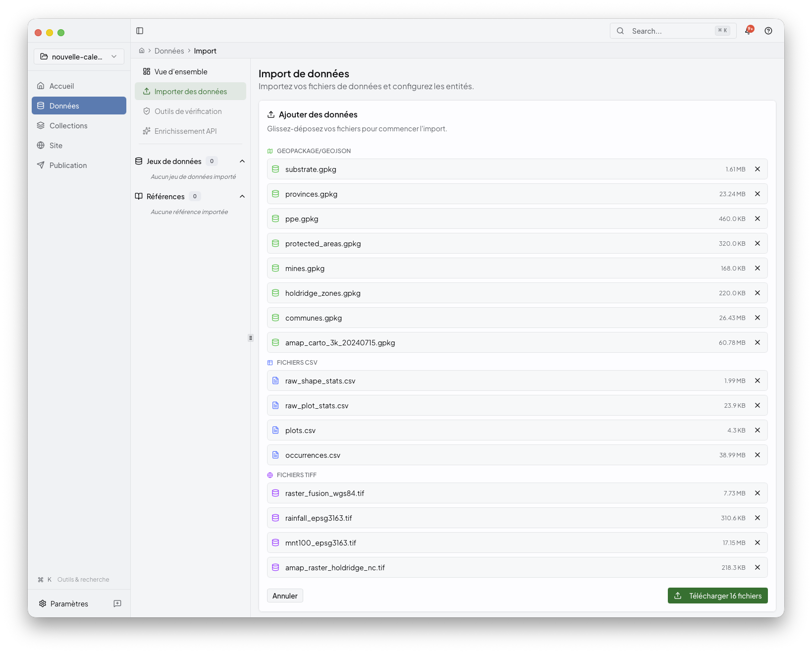Open Outils de vérification
The width and height of the screenshot is (812, 654).
[x=188, y=111]
